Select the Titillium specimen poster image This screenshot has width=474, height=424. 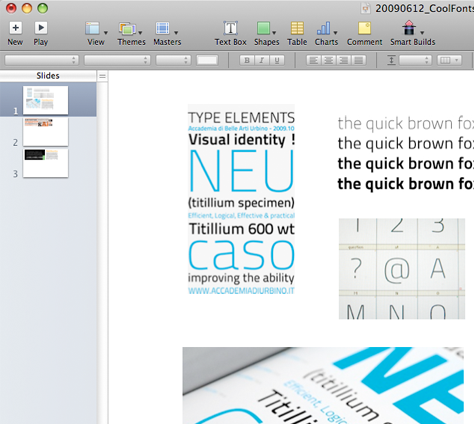coord(241,200)
